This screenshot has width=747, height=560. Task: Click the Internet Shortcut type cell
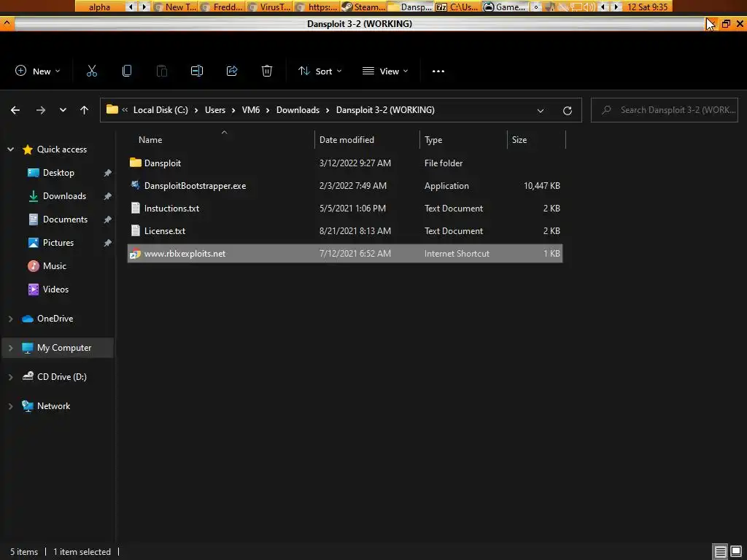coord(457,253)
